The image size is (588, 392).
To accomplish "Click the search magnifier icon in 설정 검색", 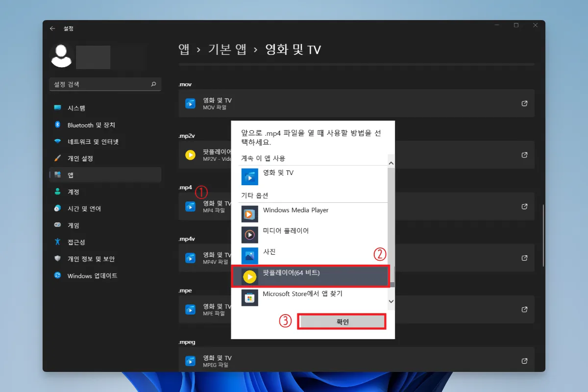I will [154, 84].
